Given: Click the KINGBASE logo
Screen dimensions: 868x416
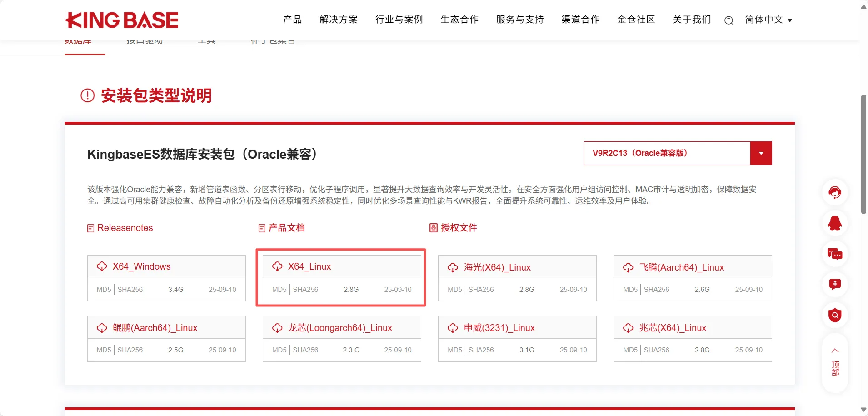Looking at the screenshot, I should point(122,20).
